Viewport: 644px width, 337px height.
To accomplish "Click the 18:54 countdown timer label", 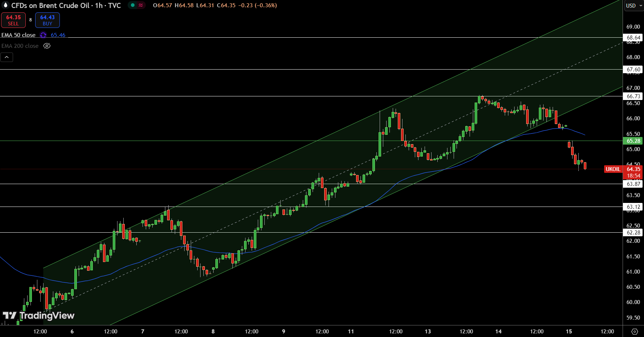I will click(633, 176).
